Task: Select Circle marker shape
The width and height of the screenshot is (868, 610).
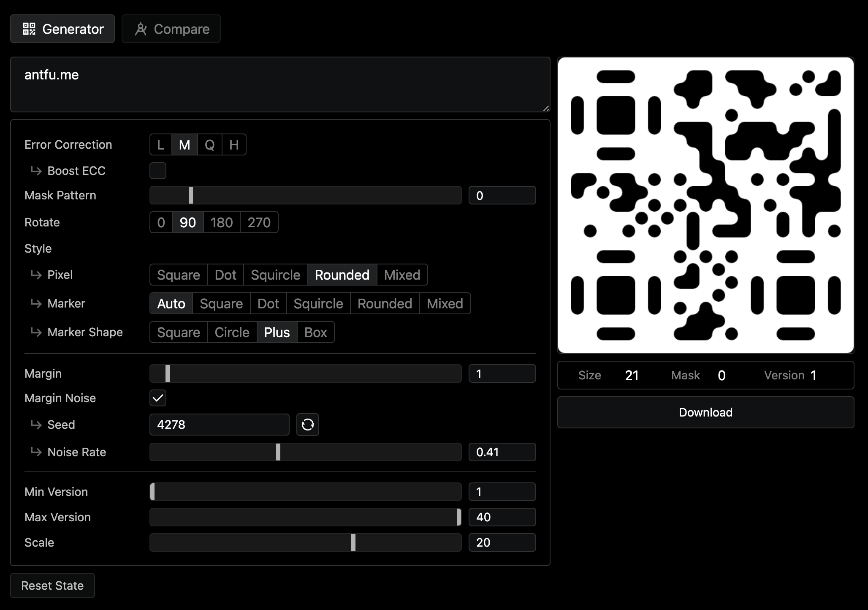Action: coord(231,332)
